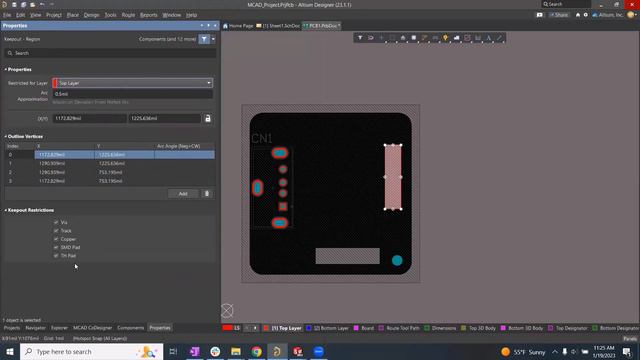Click the pin icon on Properties panel header
The height and width of the screenshot is (360, 640).
point(209,26)
